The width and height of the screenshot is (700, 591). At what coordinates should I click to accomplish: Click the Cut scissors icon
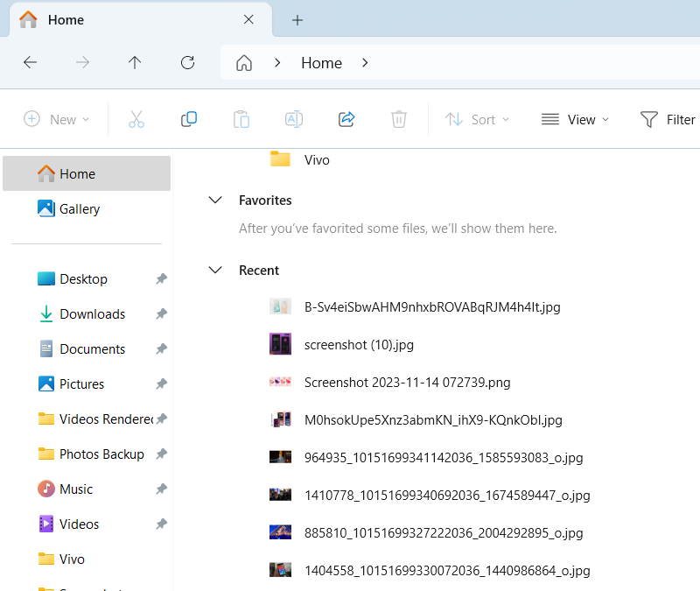(x=136, y=119)
